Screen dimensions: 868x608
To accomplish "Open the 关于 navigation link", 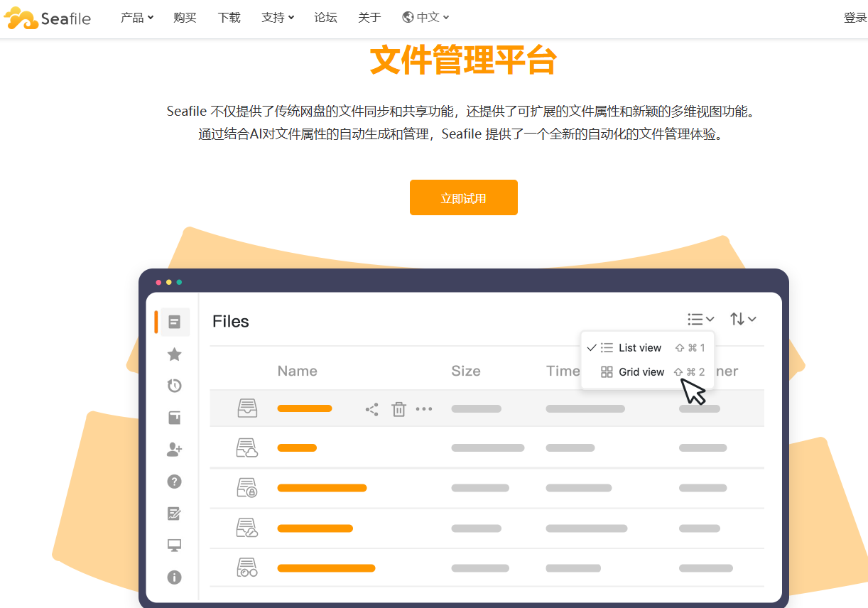I will pyautogui.click(x=369, y=18).
